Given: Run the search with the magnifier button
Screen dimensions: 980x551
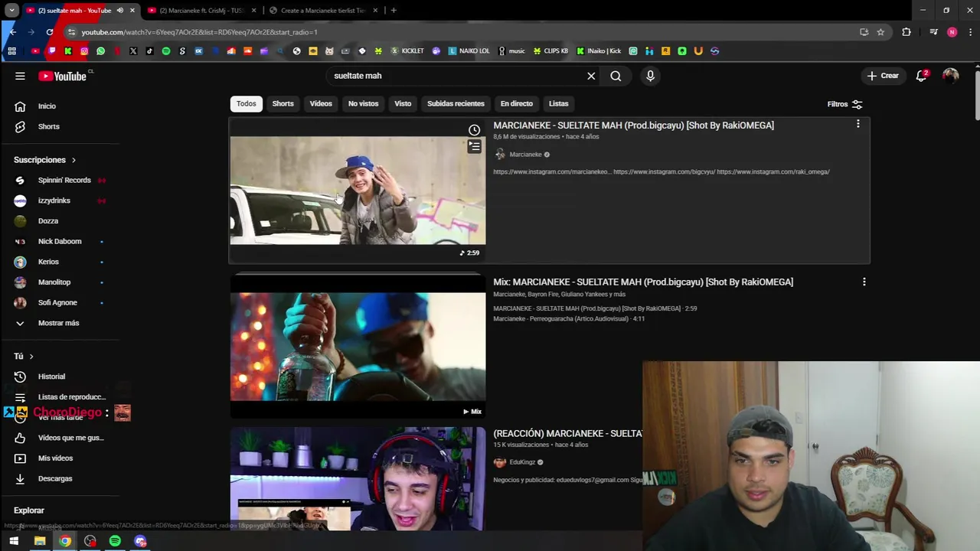Looking at the screenshot, I should [616, 76].
